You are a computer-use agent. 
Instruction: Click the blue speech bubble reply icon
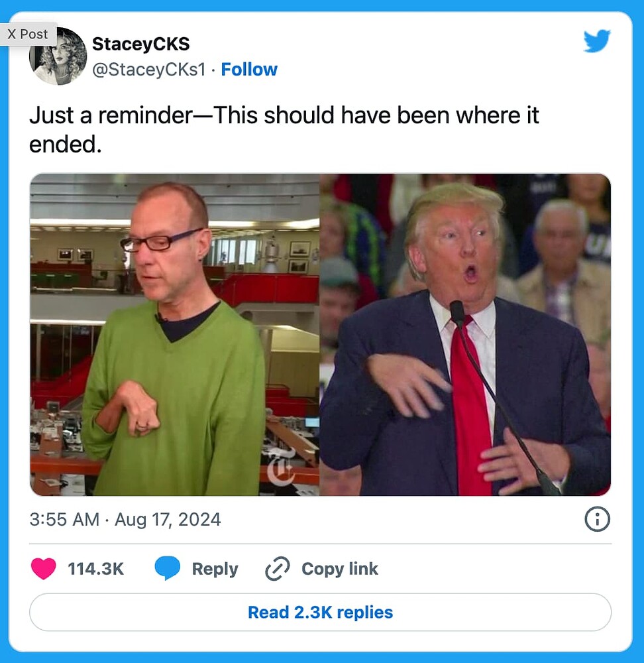coord(168,568)
